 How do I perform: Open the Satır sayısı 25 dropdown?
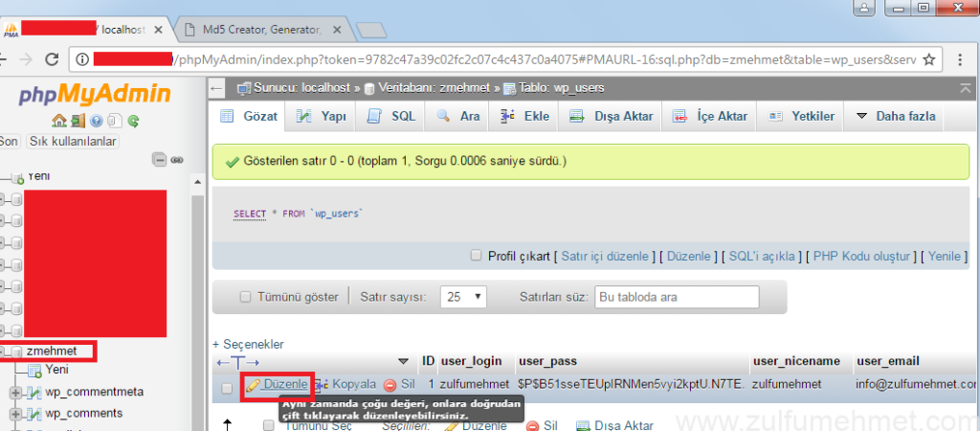tap(463, 297)
